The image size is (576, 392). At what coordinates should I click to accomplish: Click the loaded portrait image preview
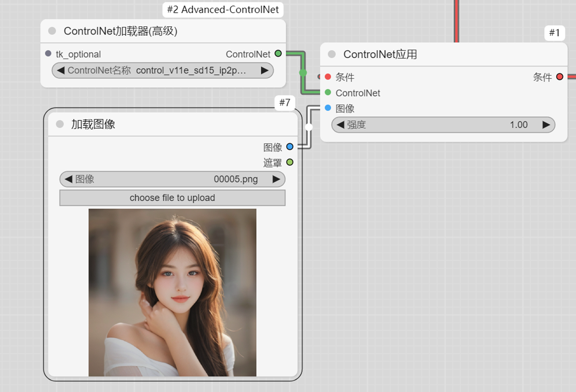[172, 293]
